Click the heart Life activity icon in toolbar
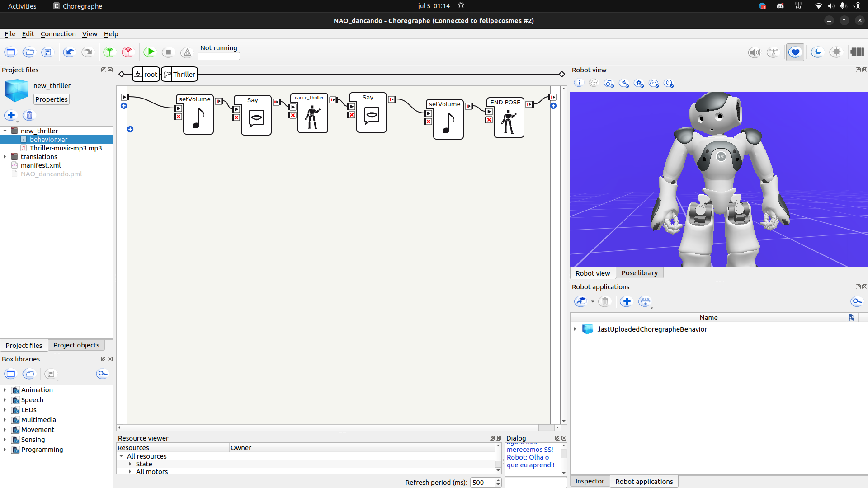The image size is (868, 488). coord(795,52)
